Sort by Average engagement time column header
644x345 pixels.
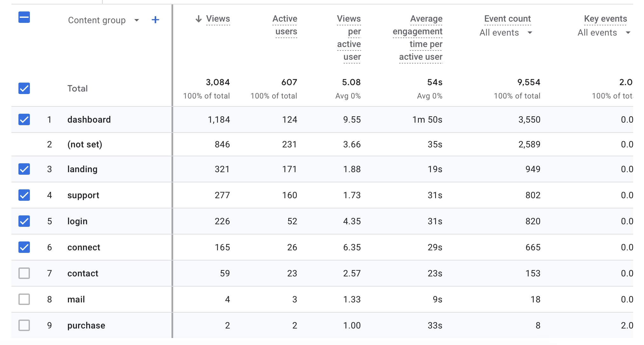click(418, 37)
